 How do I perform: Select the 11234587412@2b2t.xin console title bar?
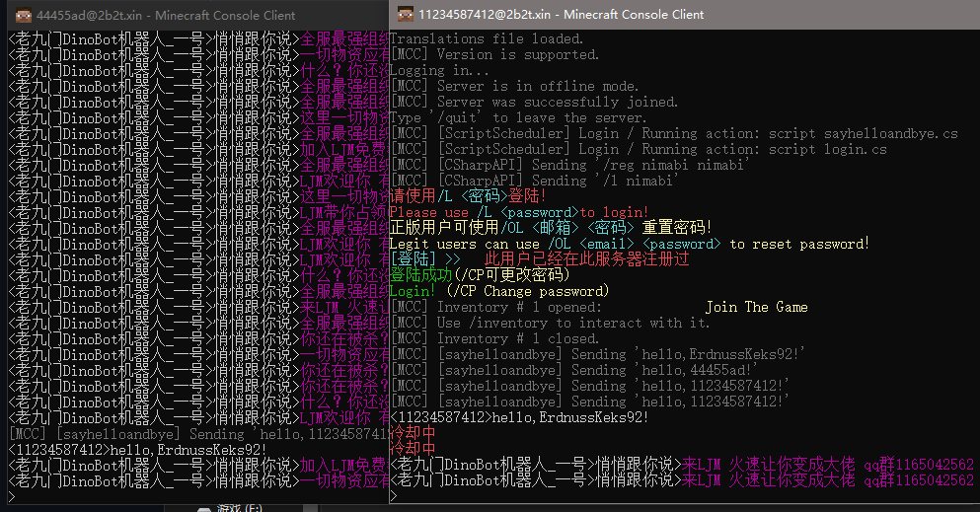pos(684,15)
